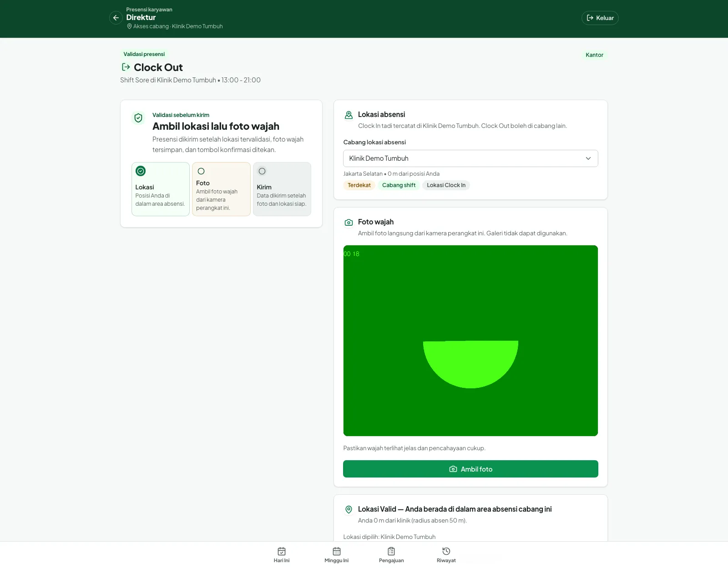Click the Shift Sore schedule text
728x569 pixels.
click(190, 80)
